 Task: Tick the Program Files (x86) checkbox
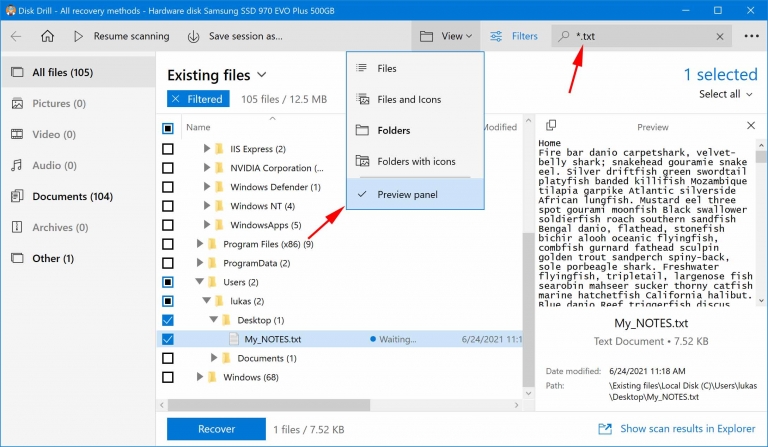[x=168, y=244]
